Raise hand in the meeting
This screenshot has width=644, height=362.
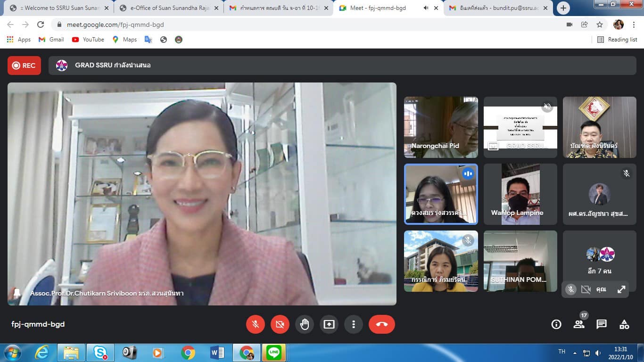(305, 324)
